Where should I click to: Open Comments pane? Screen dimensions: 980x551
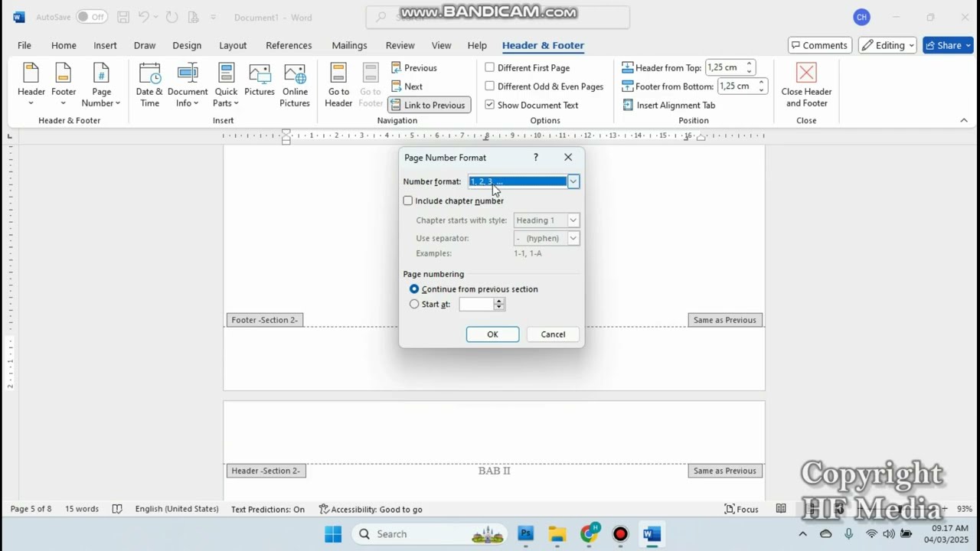click(x=819, y=45)
